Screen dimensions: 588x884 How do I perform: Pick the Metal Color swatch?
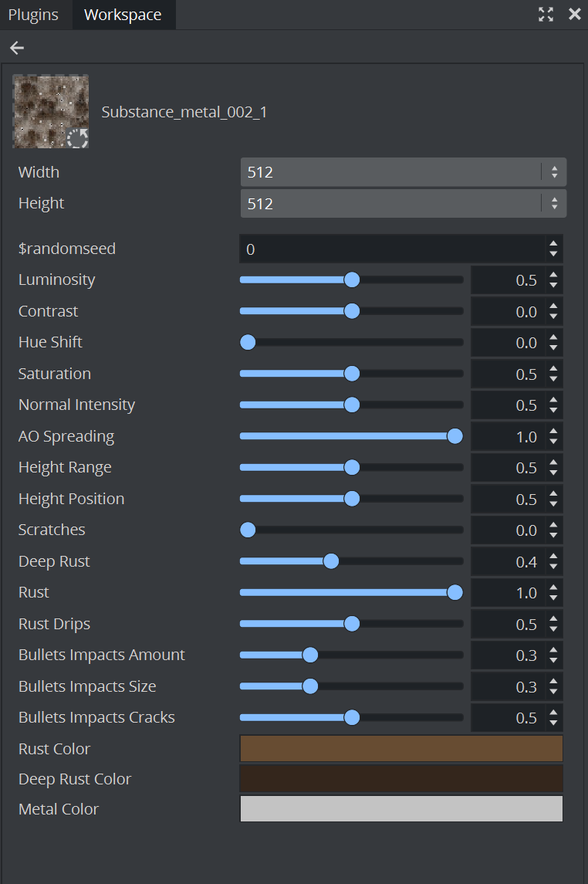coord(401,809)
